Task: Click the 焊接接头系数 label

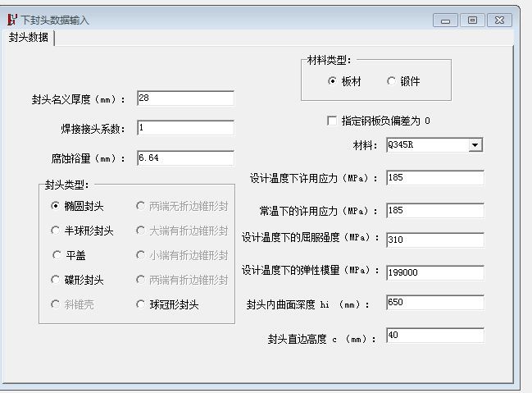Action: pyautogui.click(x=93, y=129)
